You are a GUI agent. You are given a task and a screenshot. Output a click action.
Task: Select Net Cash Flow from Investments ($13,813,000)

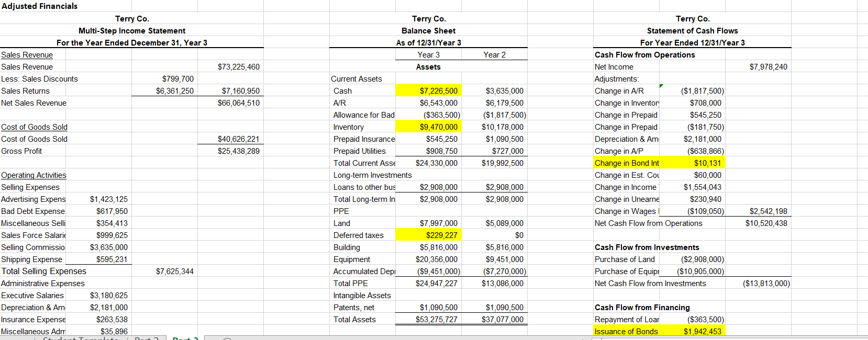pos(766,284)
